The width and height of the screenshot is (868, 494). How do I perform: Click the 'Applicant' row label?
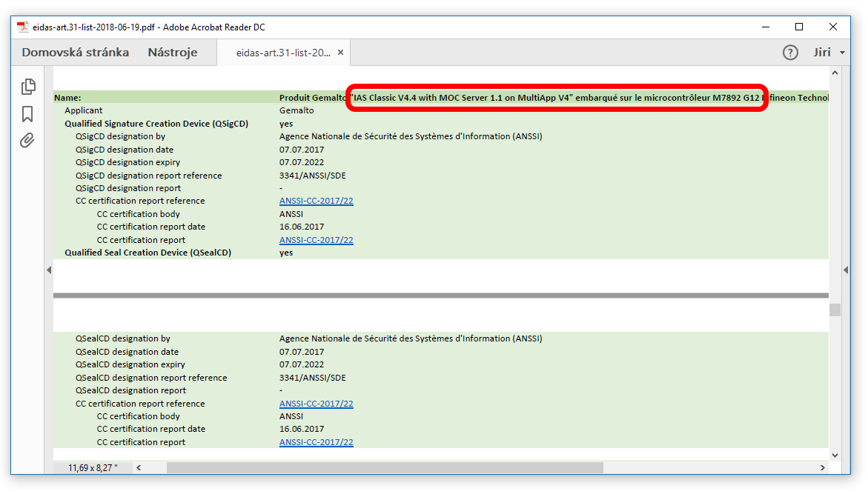[x=84, y=110]
